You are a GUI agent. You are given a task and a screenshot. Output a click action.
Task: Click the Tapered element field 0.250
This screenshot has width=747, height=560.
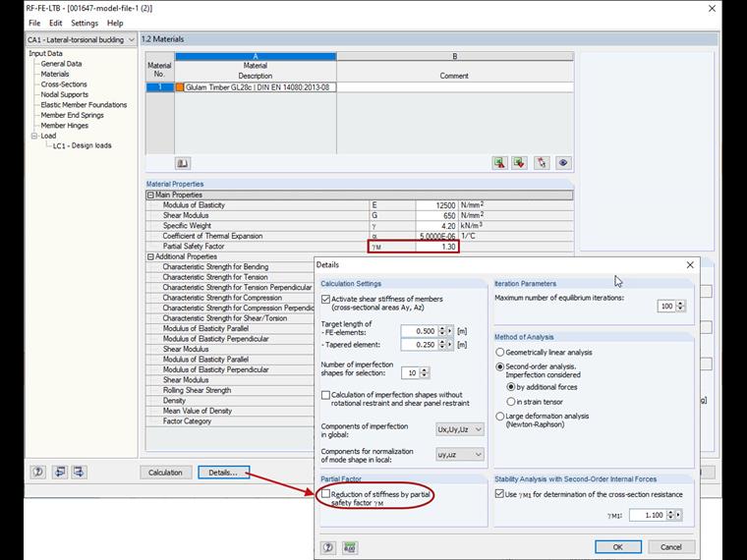click(420, 344)
